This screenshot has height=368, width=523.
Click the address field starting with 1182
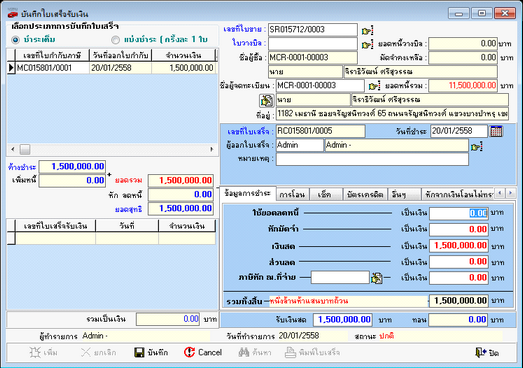click(x=392, y=114)
